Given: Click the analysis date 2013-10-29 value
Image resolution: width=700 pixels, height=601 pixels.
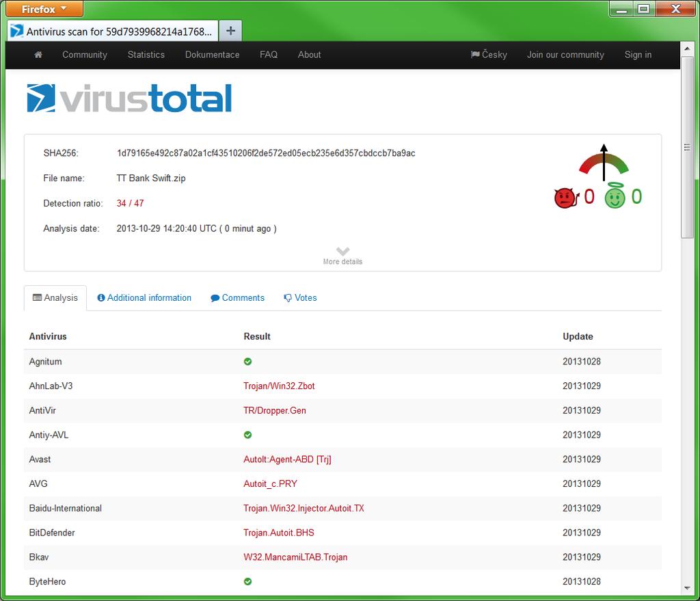Looking at the screenshot, I should click(196, 228).
